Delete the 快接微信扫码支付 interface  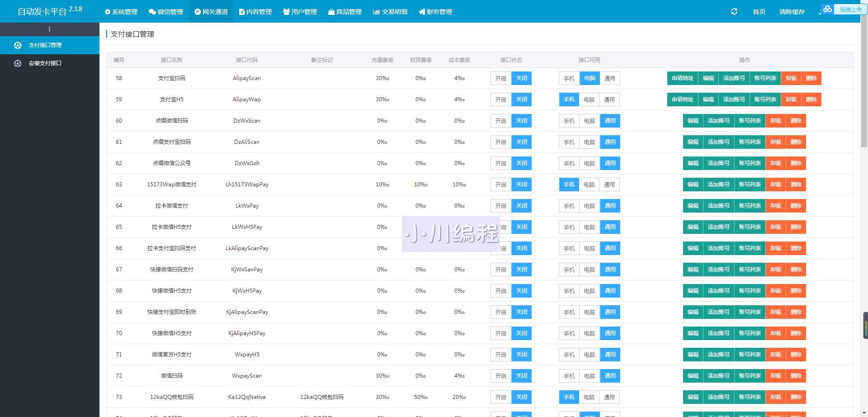point(796,270)
